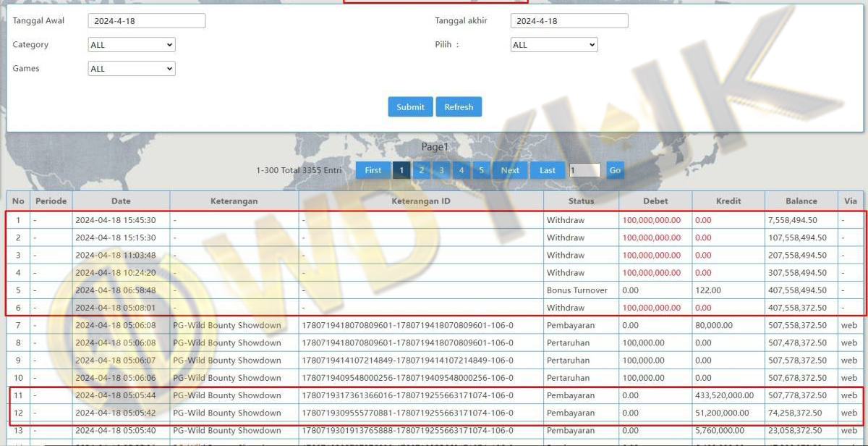The width and height of the screenshot is (868, 446).
Task: Click PG-Wild Bounty Showdown at 05:06:06 row
Action: tap(226, 378)
